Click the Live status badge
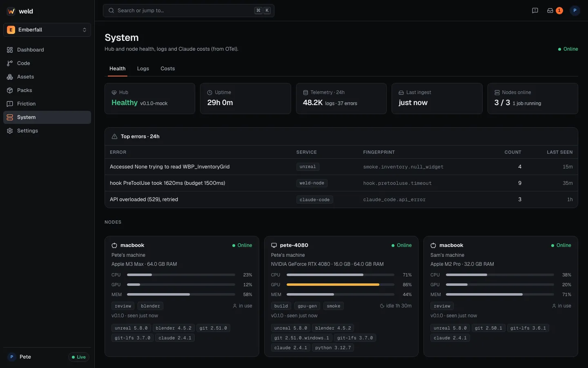Screen dimensions: 588x368 click(79, 357)
